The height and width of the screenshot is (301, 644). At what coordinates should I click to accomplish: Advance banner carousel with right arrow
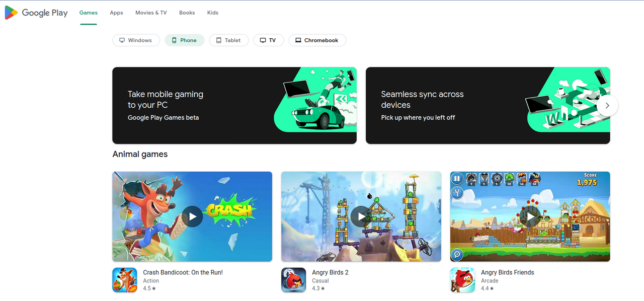(607, 106)
